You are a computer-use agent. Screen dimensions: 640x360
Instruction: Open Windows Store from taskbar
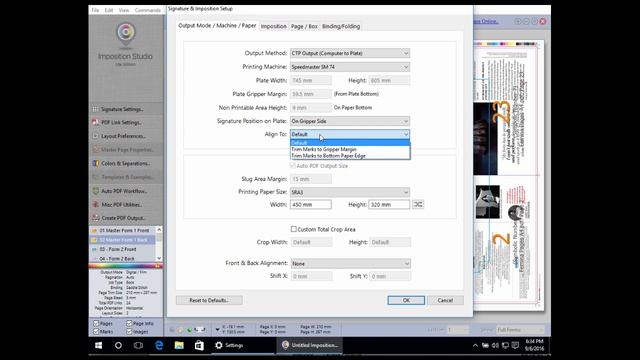point(199,345)
